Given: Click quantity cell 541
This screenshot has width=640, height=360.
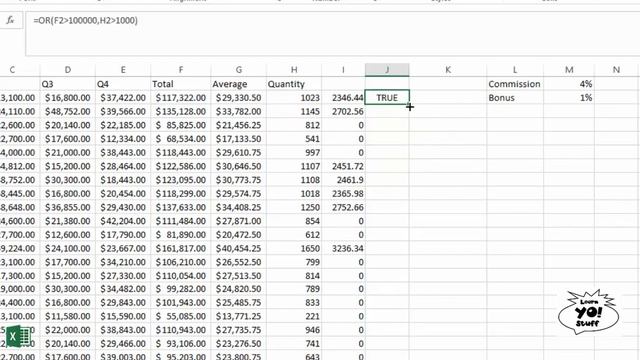Looking at the screenshot, I should tap(294, 139).
